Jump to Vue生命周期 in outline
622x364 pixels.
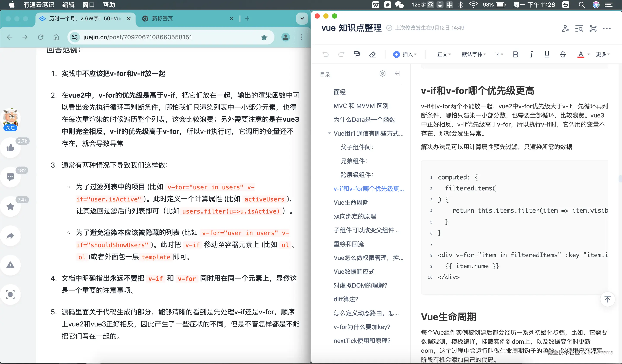pyautogui.click(x=351, y=203)
